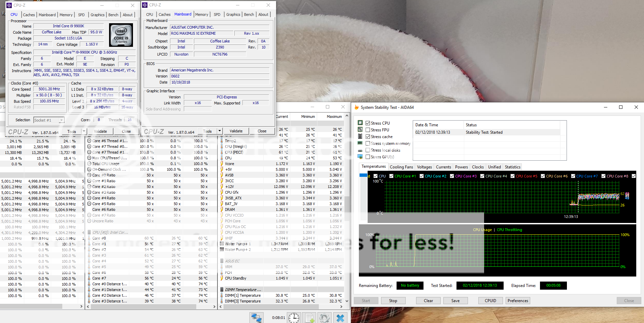Click Close button in left CPU-Z window
Screen dimensions: 644x323
[126, 131]
